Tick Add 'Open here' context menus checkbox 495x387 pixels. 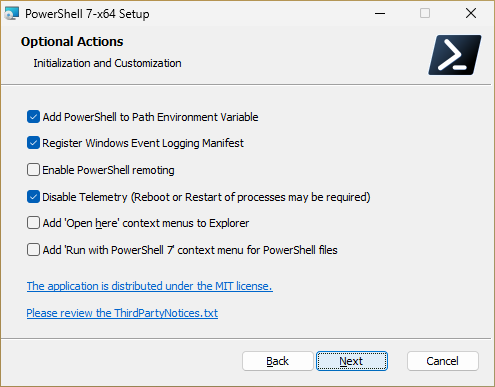pos(33,223)
